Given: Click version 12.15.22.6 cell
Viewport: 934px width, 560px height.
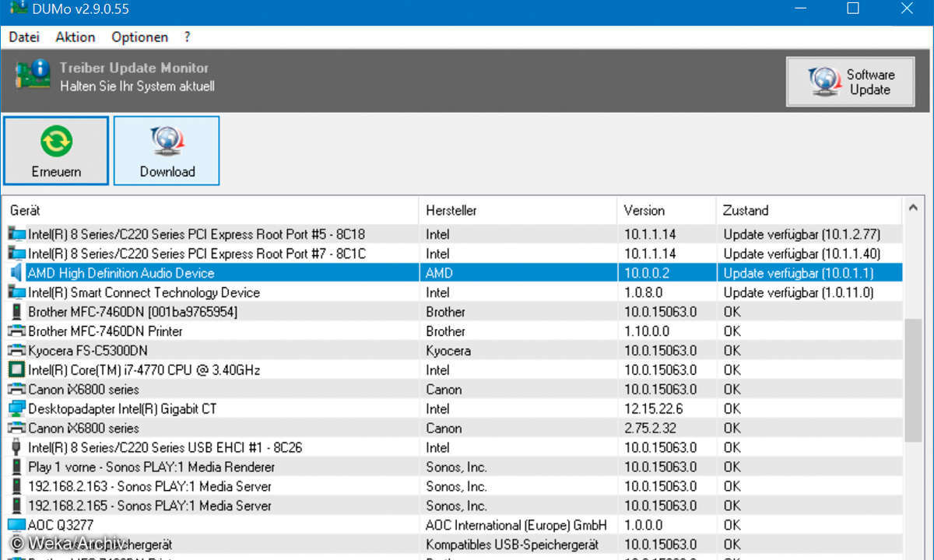Looking at the screenshot, I should (653, 409).
